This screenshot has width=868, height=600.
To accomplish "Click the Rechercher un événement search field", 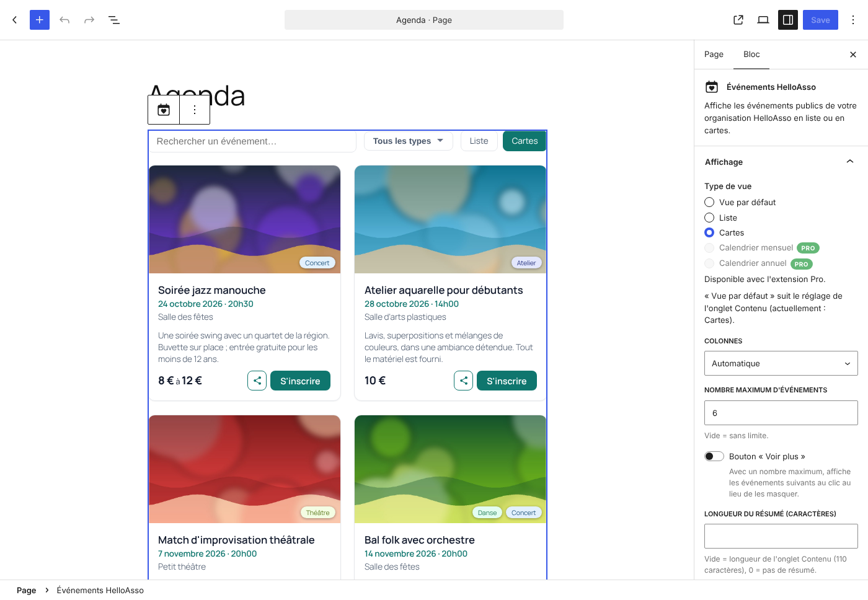I will pyautogui.click(x=252, y=141).
